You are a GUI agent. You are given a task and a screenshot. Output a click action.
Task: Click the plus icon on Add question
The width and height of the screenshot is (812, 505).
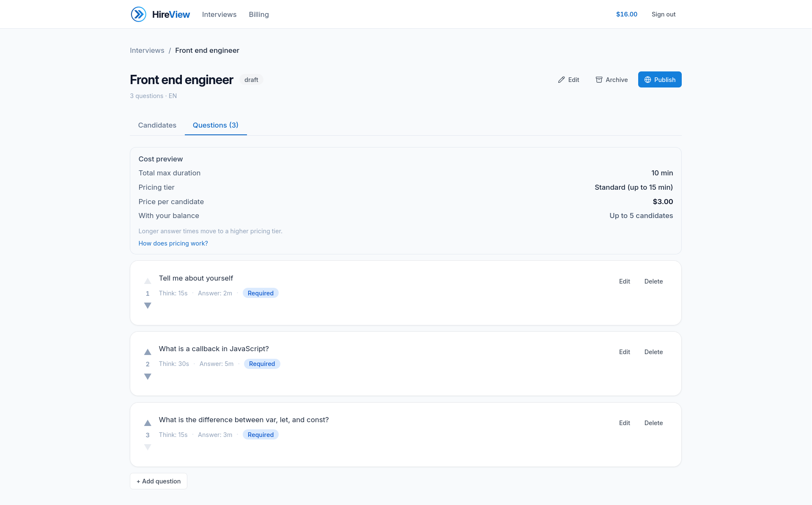coord(138,481)
